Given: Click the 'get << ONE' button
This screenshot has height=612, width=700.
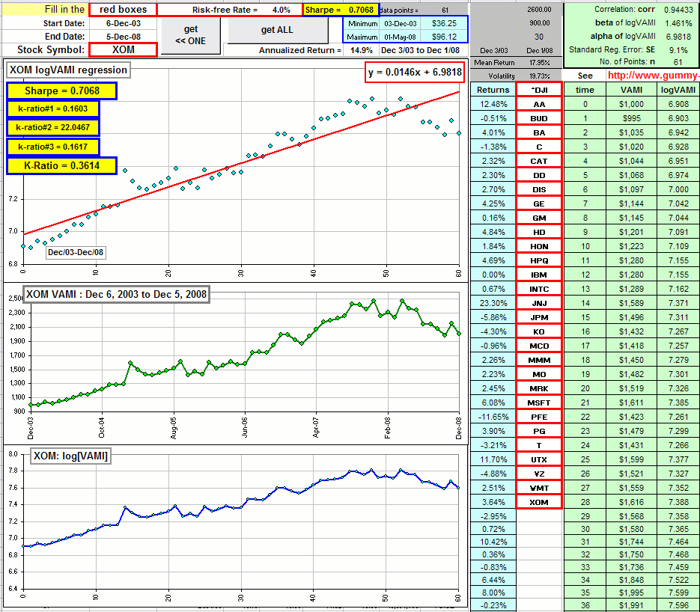Looking at the screenshot, I should tap(191, 35).
